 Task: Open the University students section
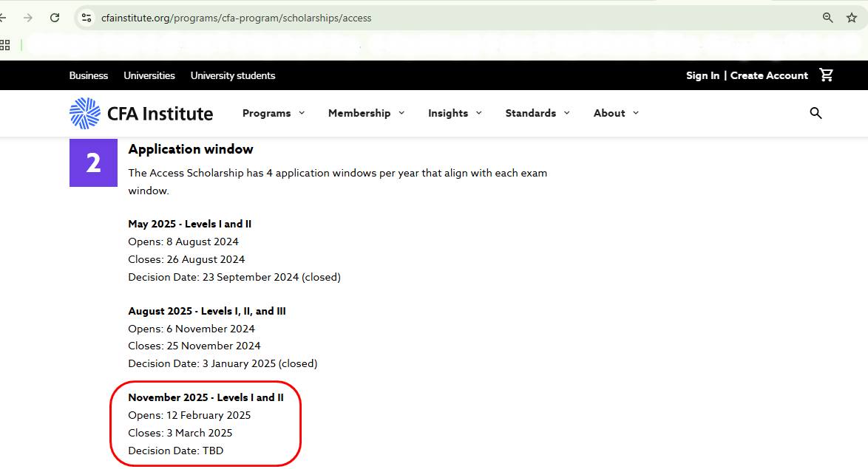(x=232, y=76)
